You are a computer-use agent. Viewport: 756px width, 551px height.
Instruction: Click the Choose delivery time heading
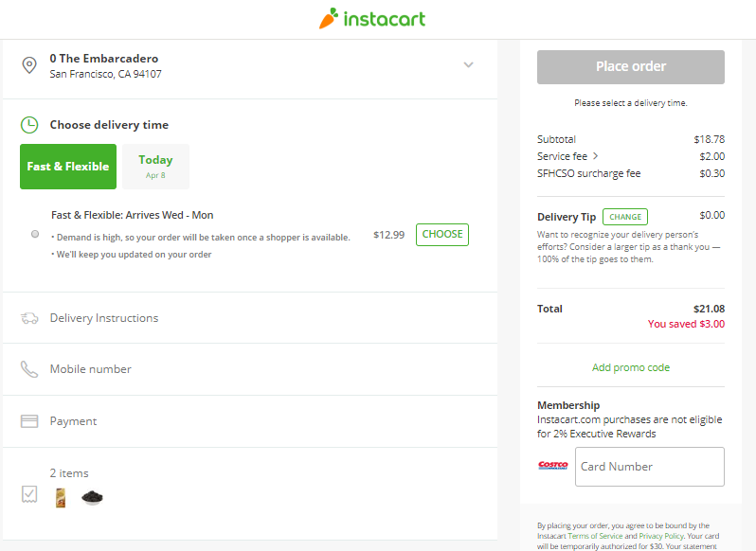point(109,125)
